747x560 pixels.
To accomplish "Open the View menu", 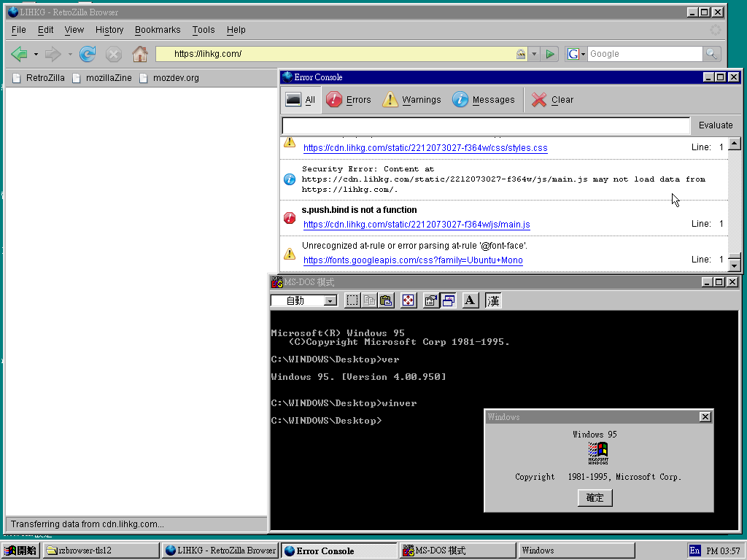I will click(74, 29).
